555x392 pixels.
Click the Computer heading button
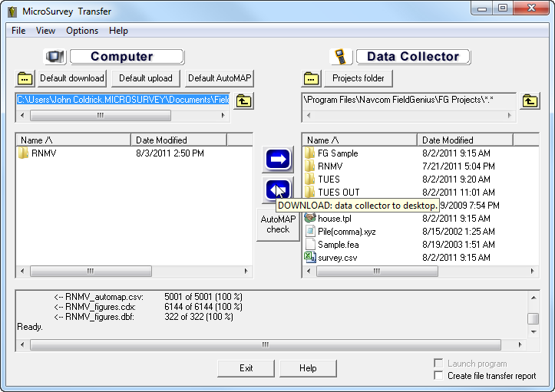coord(127,57)
